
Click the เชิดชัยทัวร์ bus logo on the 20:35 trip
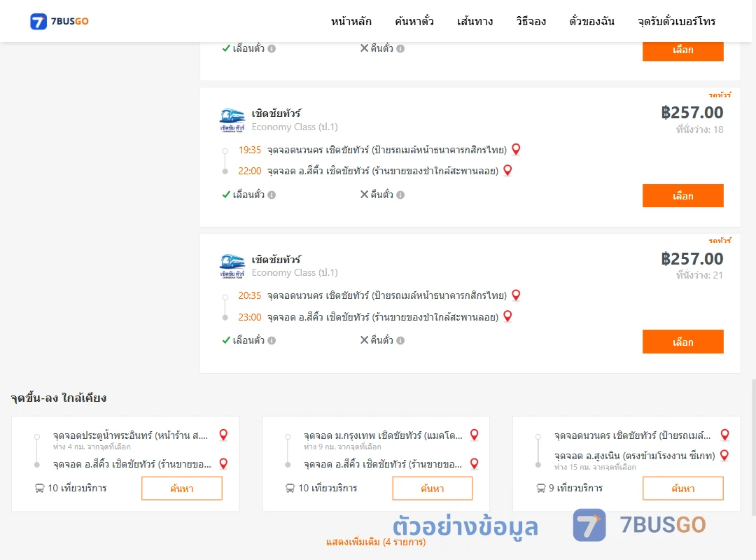(232, 266)
